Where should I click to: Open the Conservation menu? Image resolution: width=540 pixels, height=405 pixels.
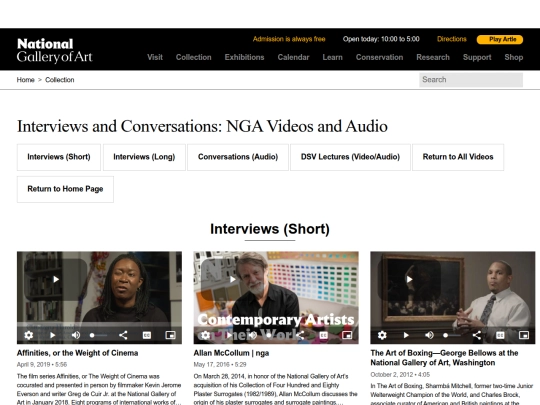click(x=380, y=57)
